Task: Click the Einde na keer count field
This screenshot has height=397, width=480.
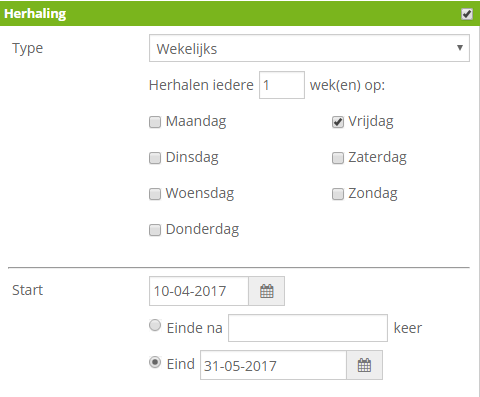Action: click(x=308, y=328)
